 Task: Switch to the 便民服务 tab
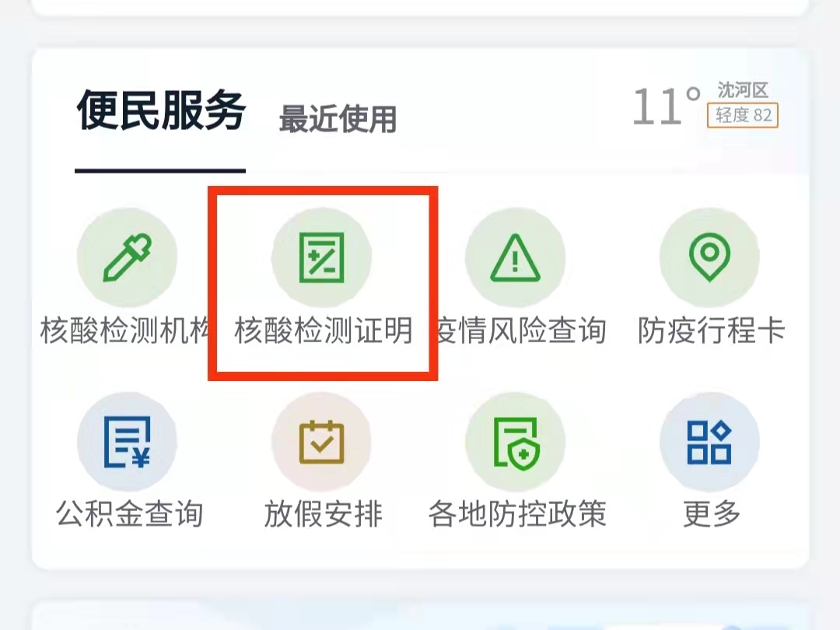[161, 110]
